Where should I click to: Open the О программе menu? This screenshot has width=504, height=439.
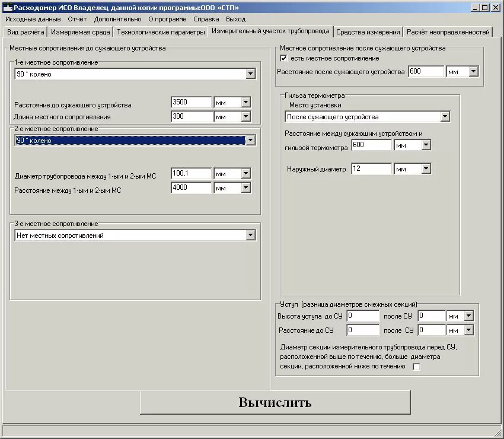pyautogui.click(x=167, y=20)
